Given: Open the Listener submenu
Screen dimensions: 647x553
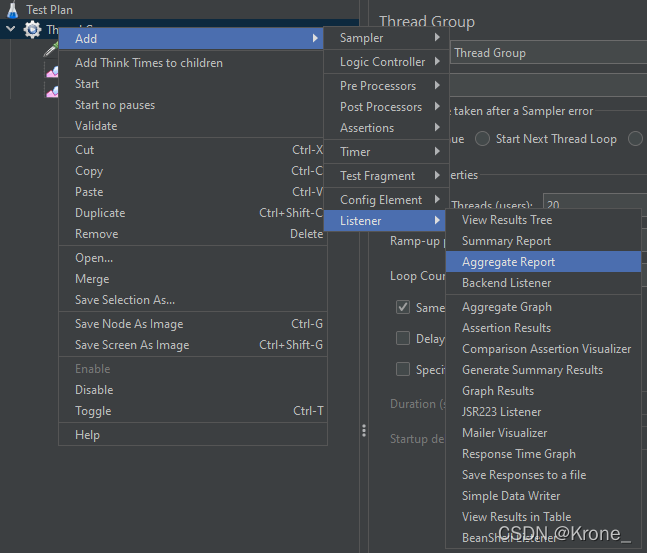Looking at the screenshot, I should coord(385,221).
